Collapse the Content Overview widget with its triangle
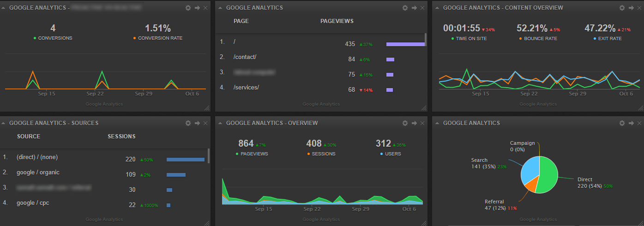This screenshot has height=226, width=644. click(x=438, y=8)
